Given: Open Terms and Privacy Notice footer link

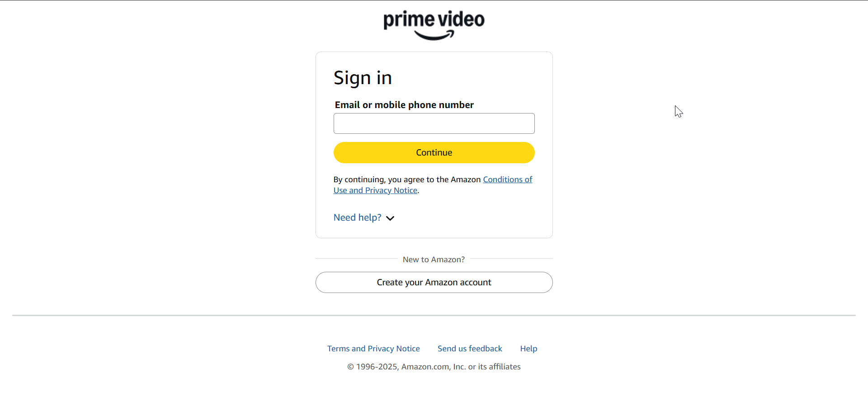Looking at the screenshot, I should tap(373, 349).
